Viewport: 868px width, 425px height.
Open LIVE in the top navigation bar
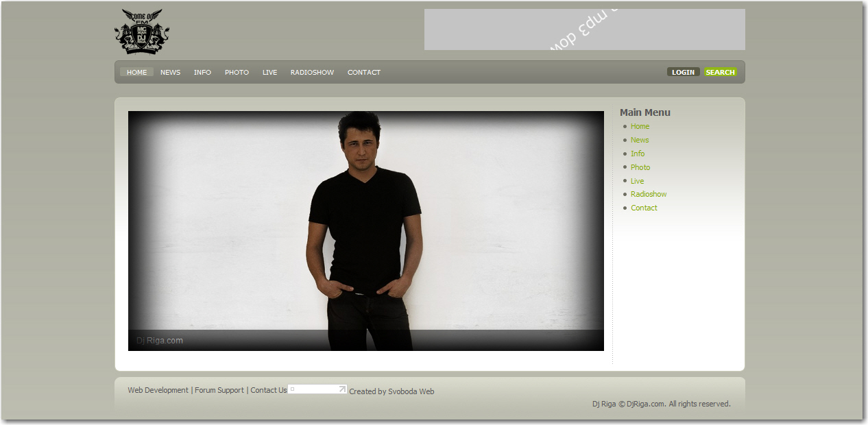269,72
